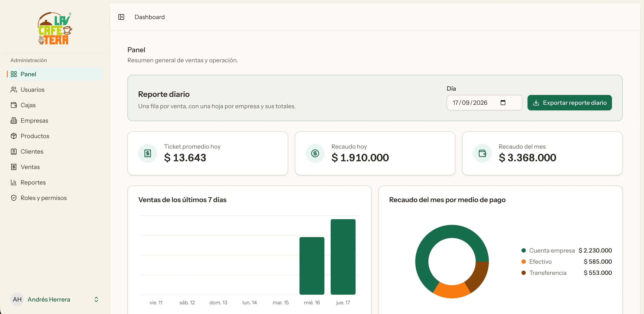Click the Ventas receipt icon
The height and width of the screenshot is (314, 644).
coord(14,167)
